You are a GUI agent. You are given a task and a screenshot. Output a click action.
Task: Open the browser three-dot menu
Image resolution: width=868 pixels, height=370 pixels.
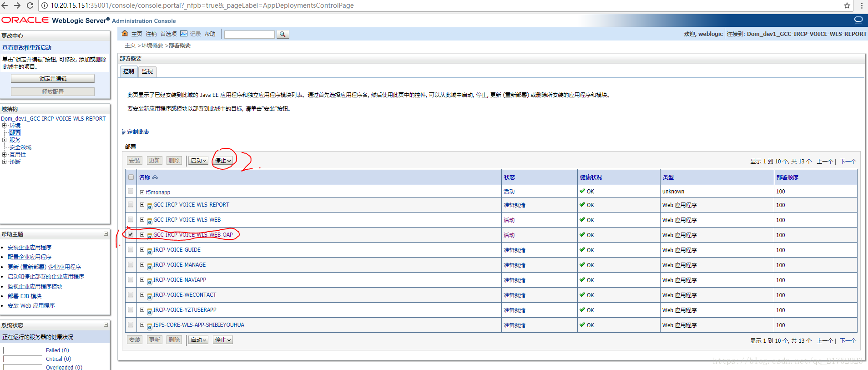click(862, 5)
